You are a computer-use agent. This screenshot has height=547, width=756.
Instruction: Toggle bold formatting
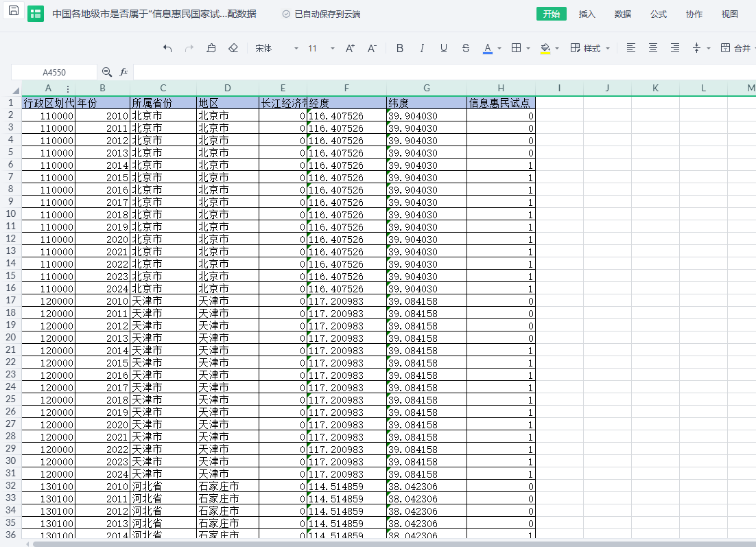pyautogui.click(x=400, y=48)
